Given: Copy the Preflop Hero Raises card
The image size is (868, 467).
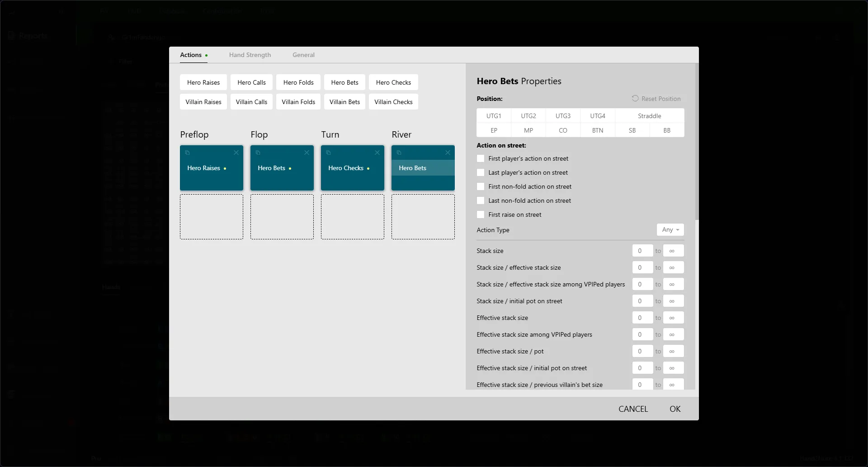Looking at the screenshot, I should point(187,153).
